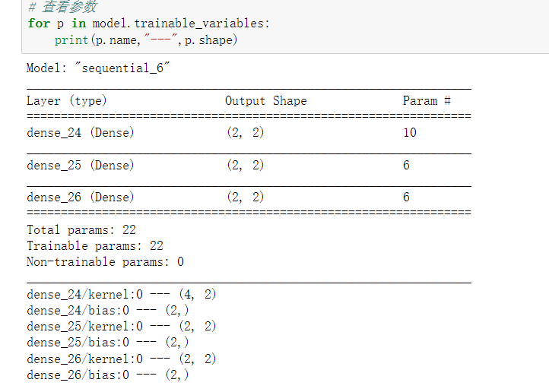
Task: Click the 'Total params: 22' line
Action: coord(81,229)
